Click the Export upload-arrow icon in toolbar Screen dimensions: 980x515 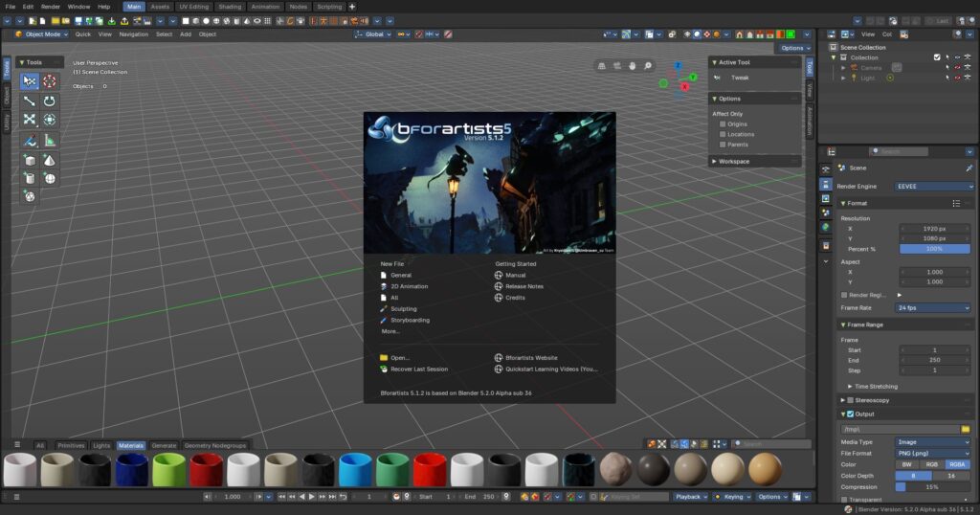tap(124, 21)
